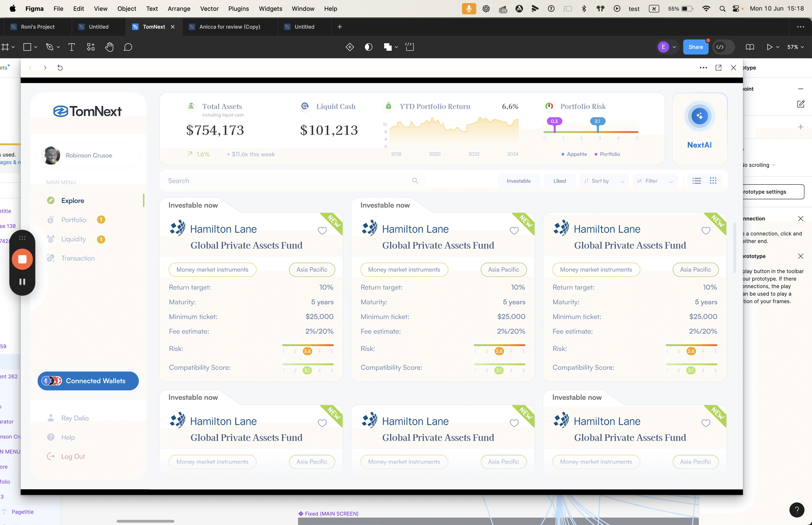Expand the user avatar E dropdown

(674, 47)
